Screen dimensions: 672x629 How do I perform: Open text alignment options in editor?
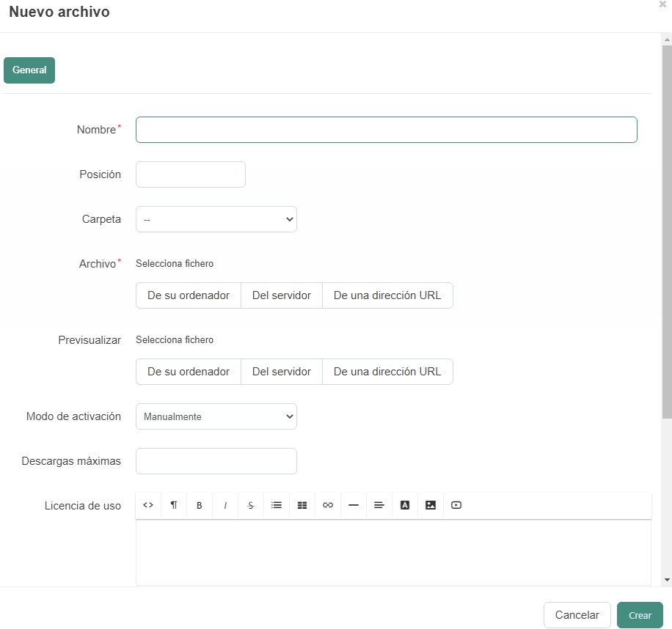click(x=379, y=505)
